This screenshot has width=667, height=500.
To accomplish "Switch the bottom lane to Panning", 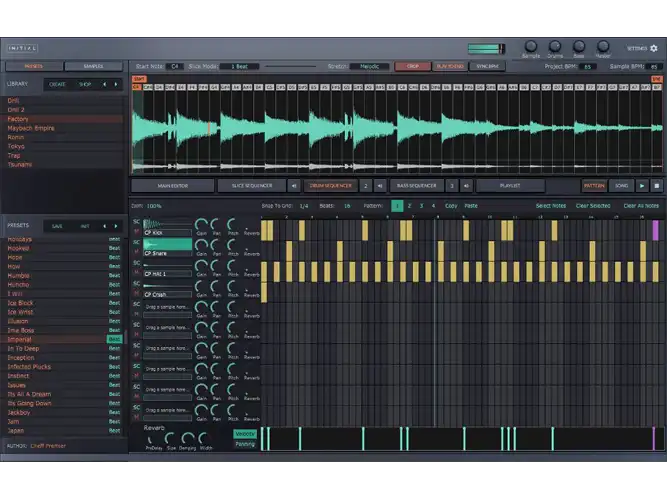I will coord(245,444).
